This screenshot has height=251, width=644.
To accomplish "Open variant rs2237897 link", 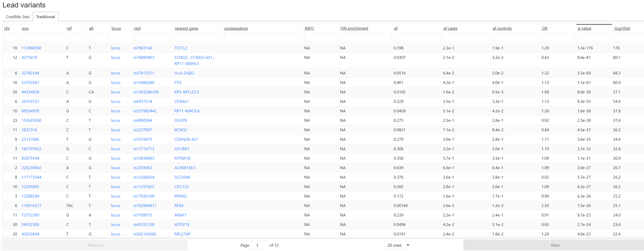I will [x=143, y=130].
